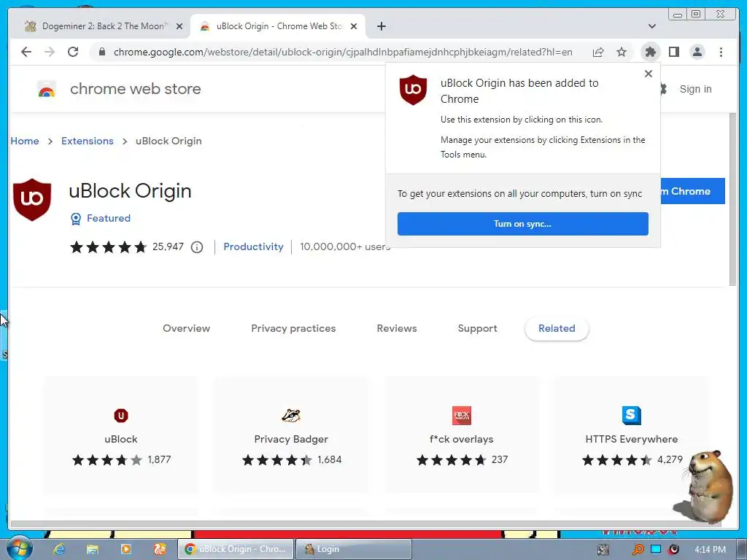
Task: Open the Productivity category link
Action: pos(253,246)
